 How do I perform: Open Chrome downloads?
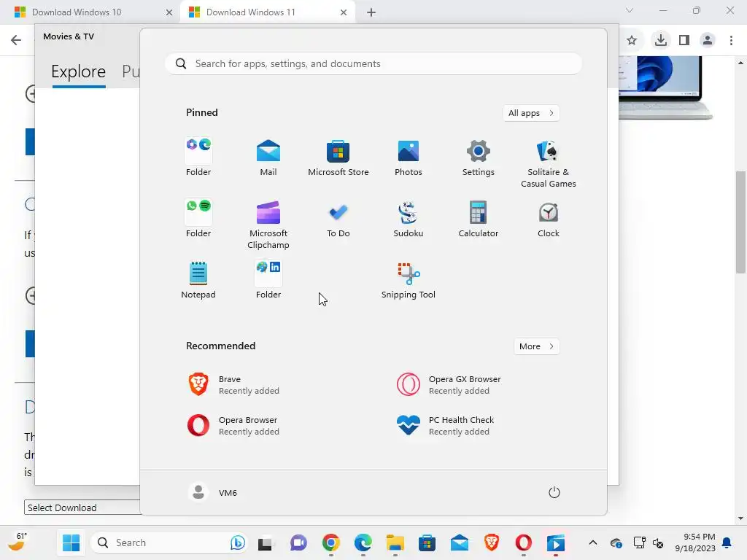(x=660, y=40)
